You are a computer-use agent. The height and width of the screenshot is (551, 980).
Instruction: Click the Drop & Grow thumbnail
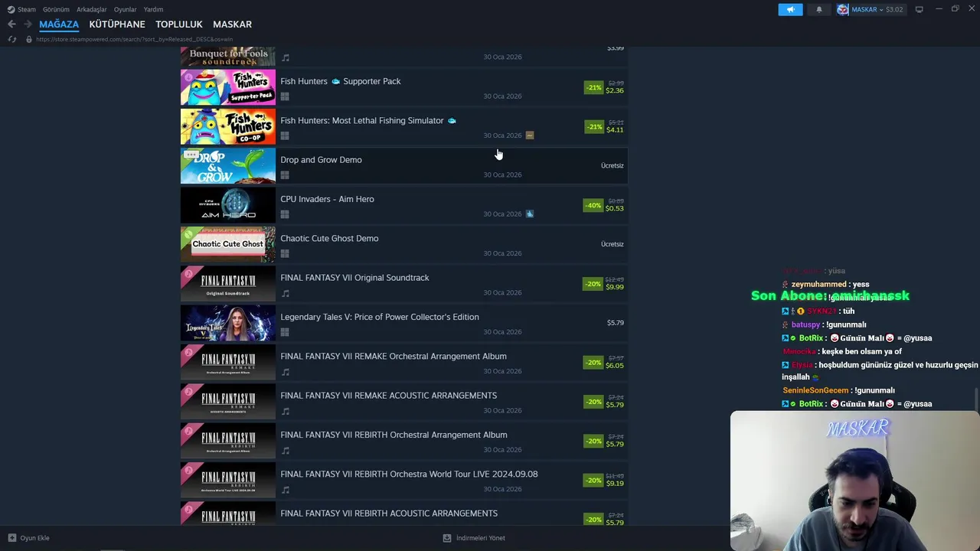[227, 166]
